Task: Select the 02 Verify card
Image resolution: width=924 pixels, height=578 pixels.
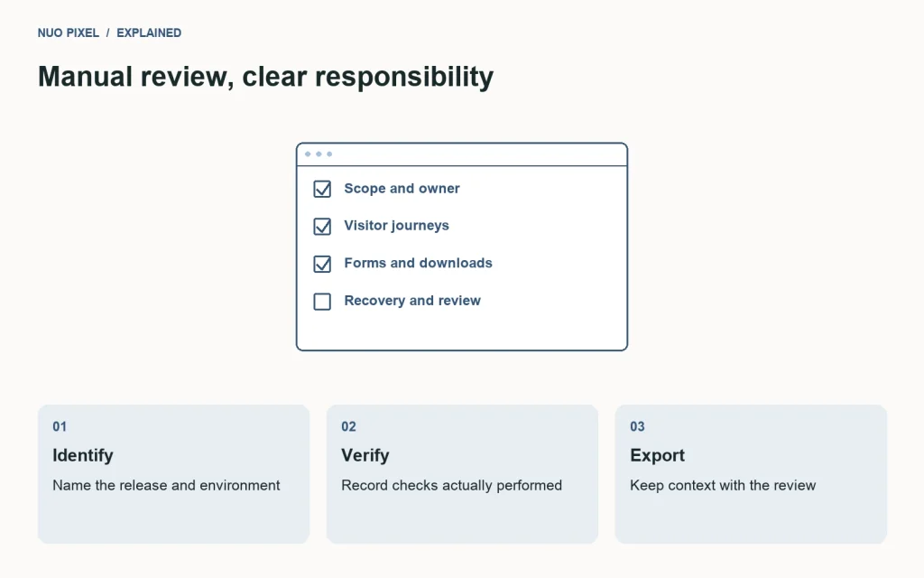Action: pyautogui.click(x=463, y=474)
